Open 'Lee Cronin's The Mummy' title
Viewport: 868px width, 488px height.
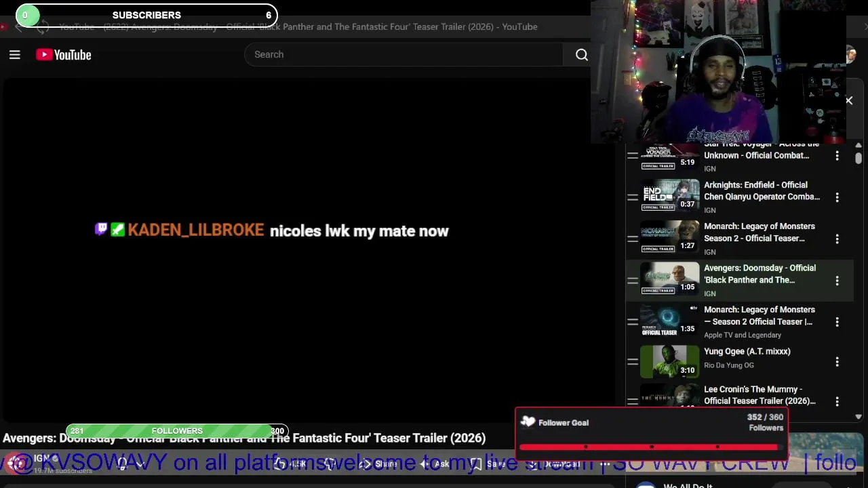click(x=759, y=395)
